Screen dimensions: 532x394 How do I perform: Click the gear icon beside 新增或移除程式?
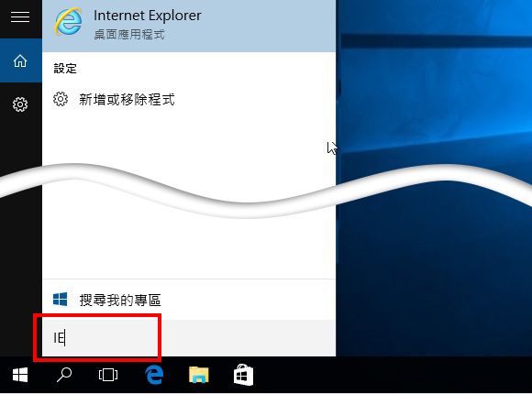tap(61, 99)
